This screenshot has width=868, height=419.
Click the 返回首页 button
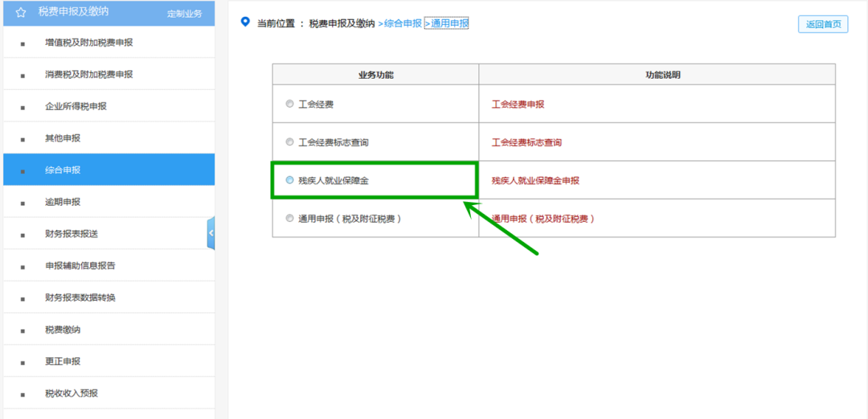point(823,24)
